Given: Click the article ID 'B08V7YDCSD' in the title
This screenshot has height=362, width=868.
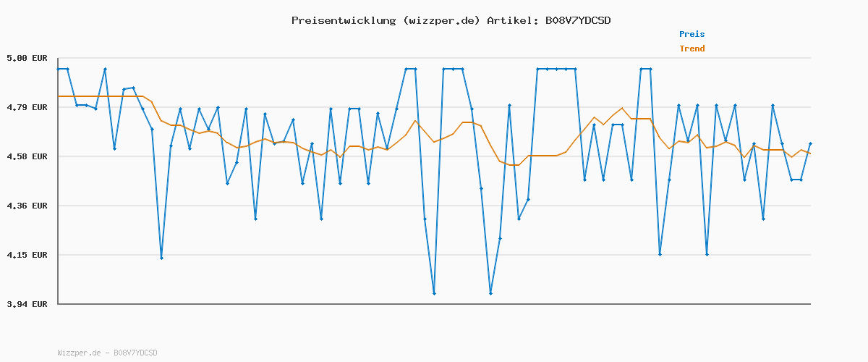Looking at the screenshot, I should [x=575, y=20].
